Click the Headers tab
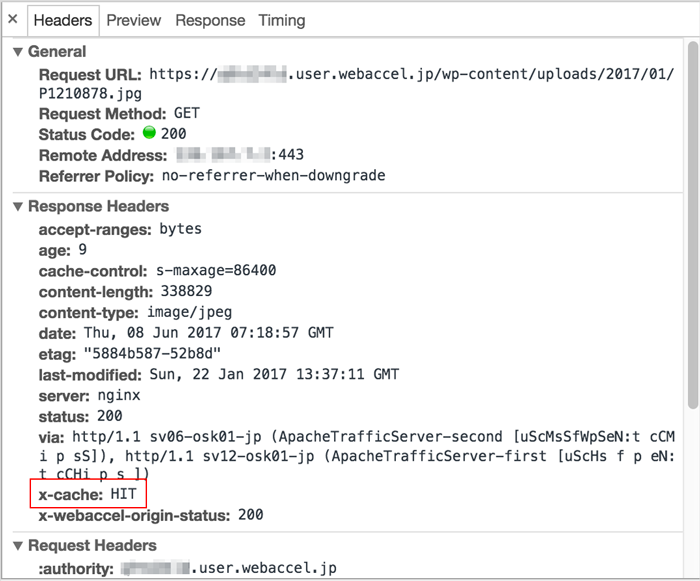The image size is (700, 581). pos(62,20)
